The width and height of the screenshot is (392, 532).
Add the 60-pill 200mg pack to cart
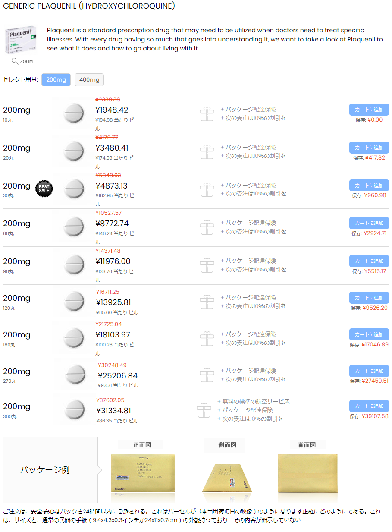coord(369,223)
